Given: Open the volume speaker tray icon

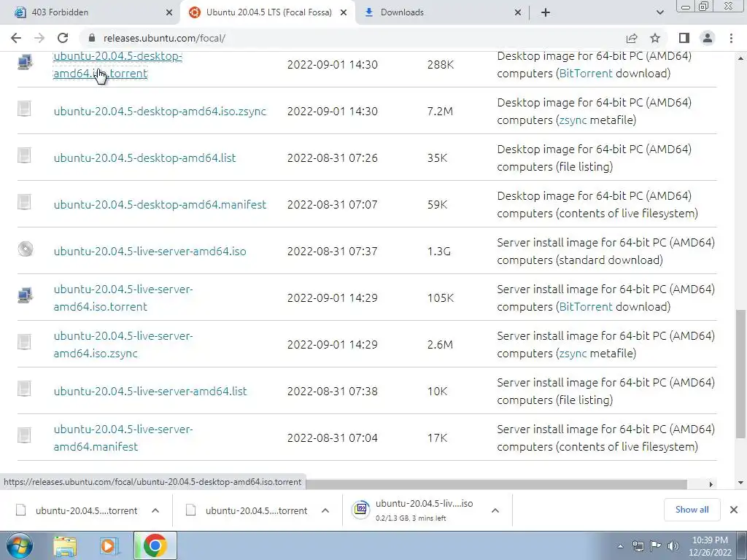Looking at the screenshot, I should 673,546.
